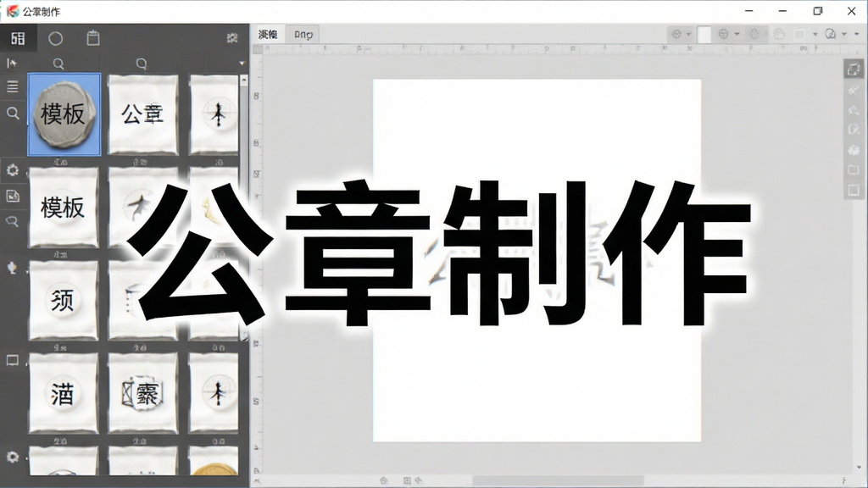This screenshot has height=488, width=868.
Task: Select the shape edit tool in right sidebar
Action: coord(854,130)
